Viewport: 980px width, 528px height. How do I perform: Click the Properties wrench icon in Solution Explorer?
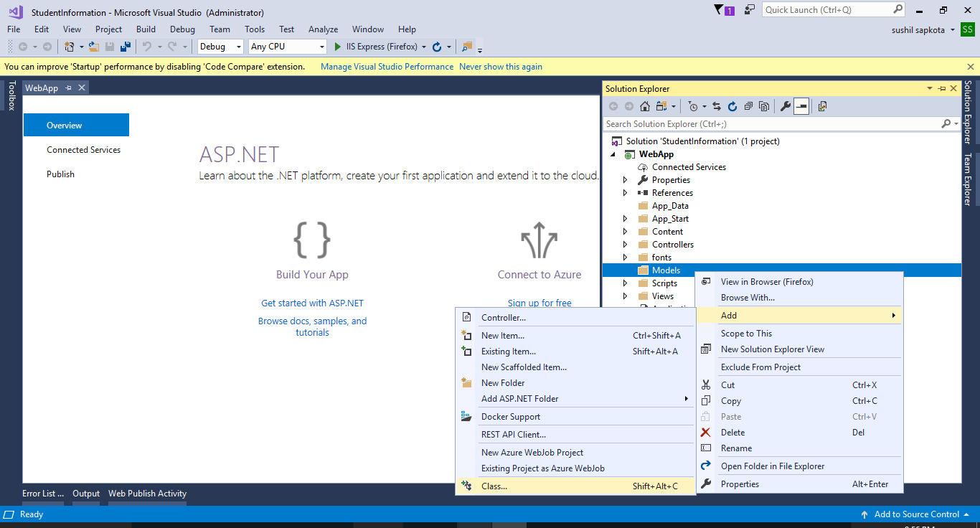coord(786,106)
